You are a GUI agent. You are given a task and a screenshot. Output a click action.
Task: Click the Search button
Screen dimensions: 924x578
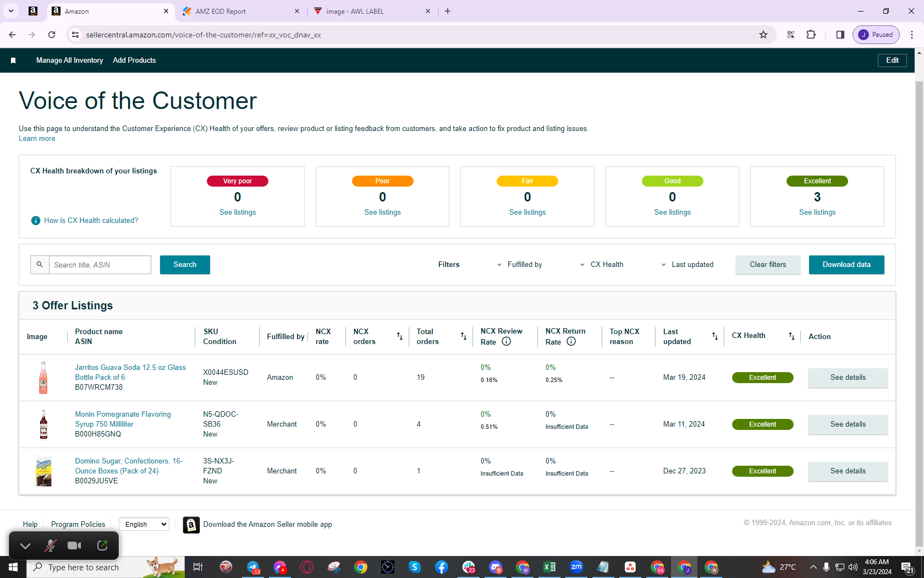[185, 265]
